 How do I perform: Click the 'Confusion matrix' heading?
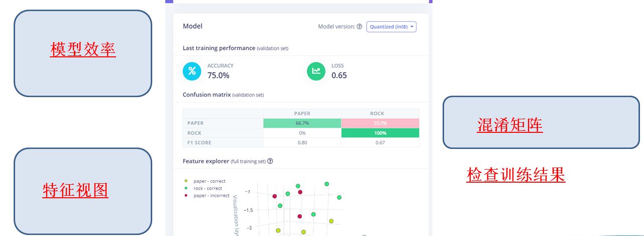point(207,95)
